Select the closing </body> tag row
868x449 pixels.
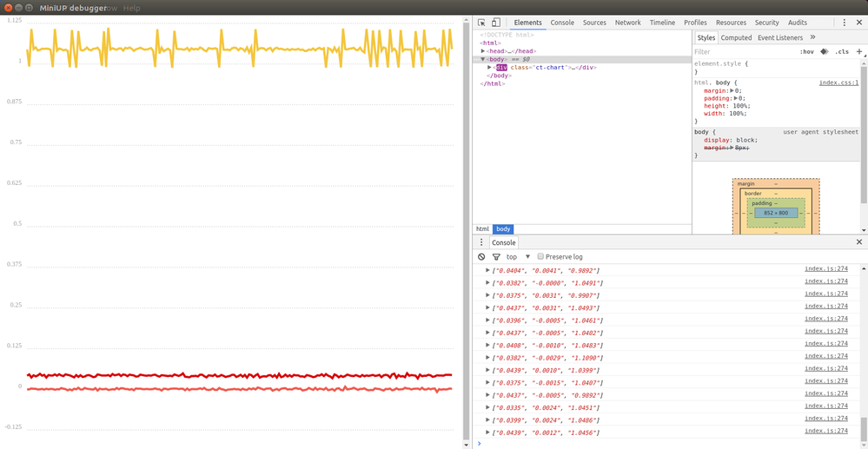(499, 76)
